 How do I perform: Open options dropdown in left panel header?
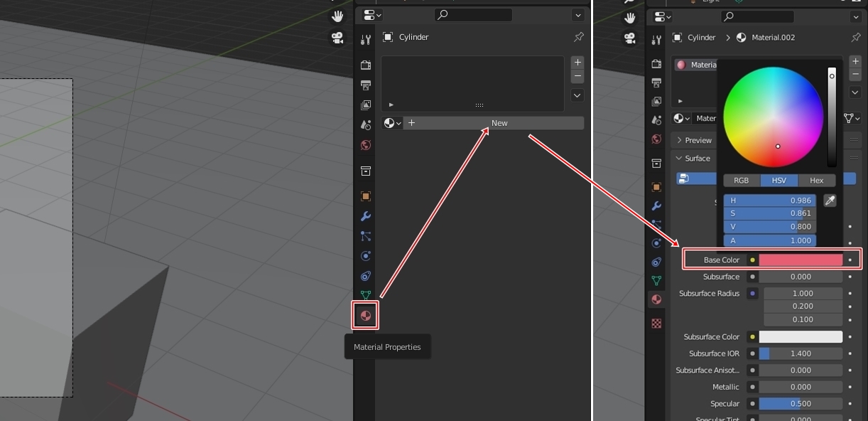(577, 15)
